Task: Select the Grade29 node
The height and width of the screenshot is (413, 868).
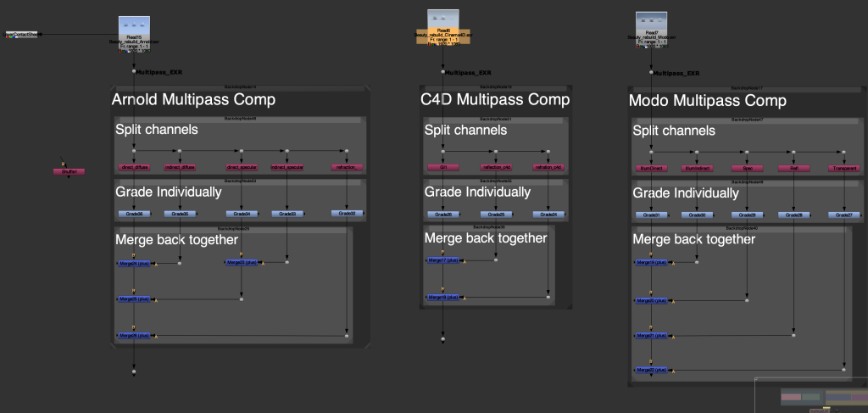Action: [748, 215]
